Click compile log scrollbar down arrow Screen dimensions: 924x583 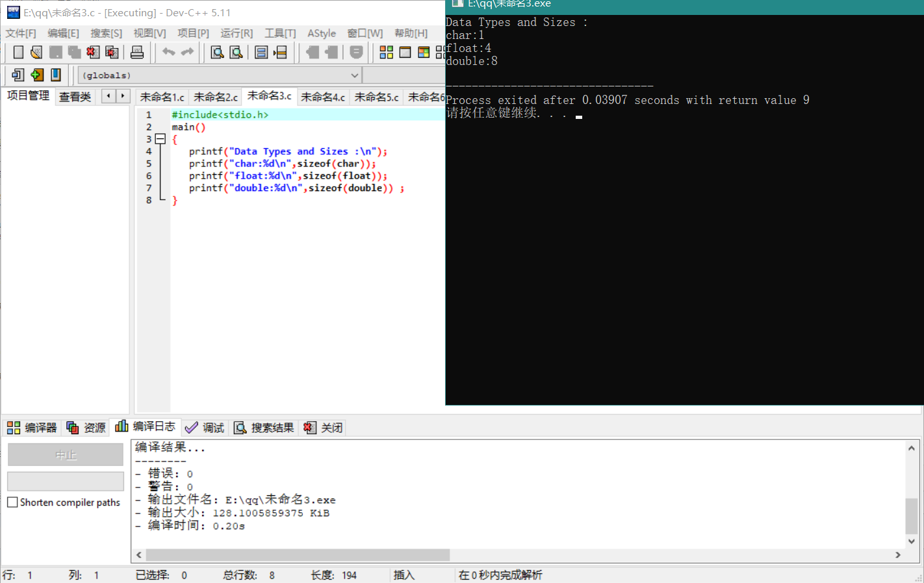tap(912, 541)
